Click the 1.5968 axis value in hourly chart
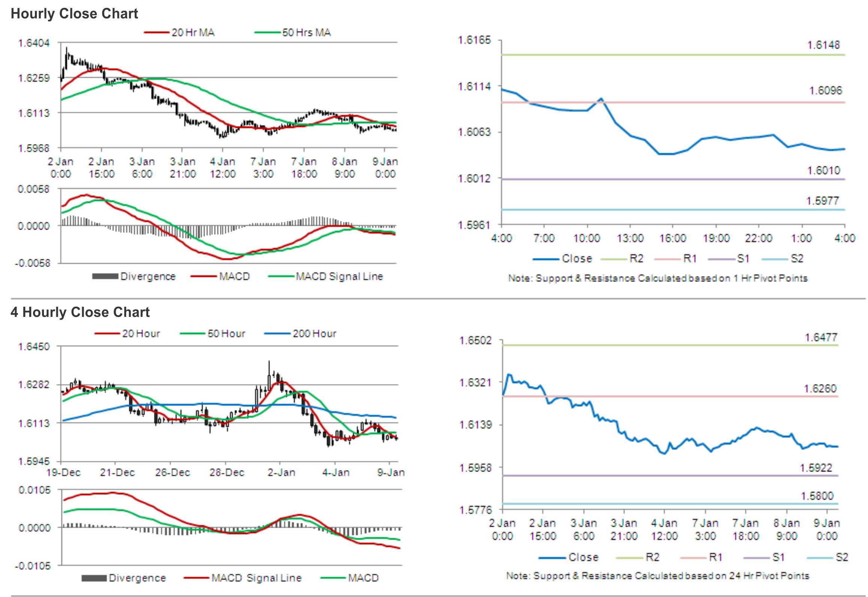The width and height of the screenshot is (868, 597). (34, 148)
